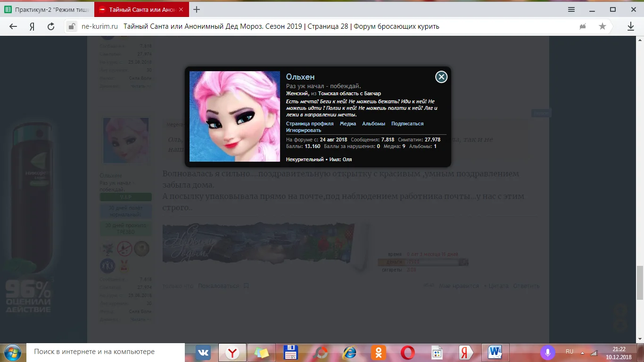The width and height of the screenshot is (644, 362).
Task: Open the Медиа link beside Страница профиля
Action: (x=348, y=123)
